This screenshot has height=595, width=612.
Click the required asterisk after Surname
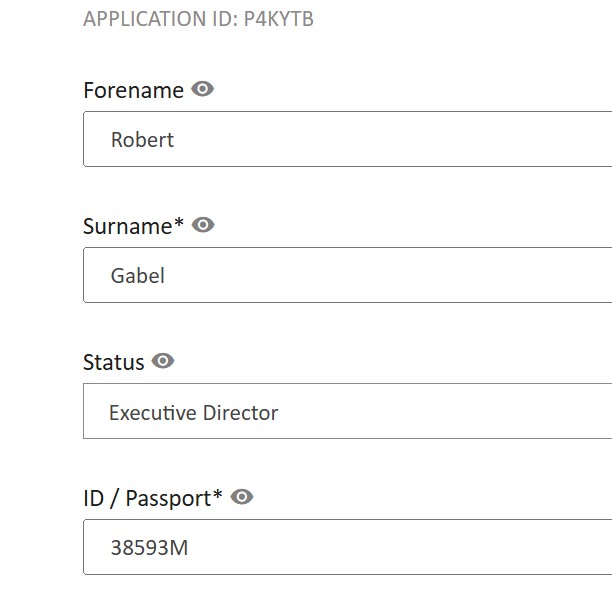pyautogui.click(x=179, y=223)
